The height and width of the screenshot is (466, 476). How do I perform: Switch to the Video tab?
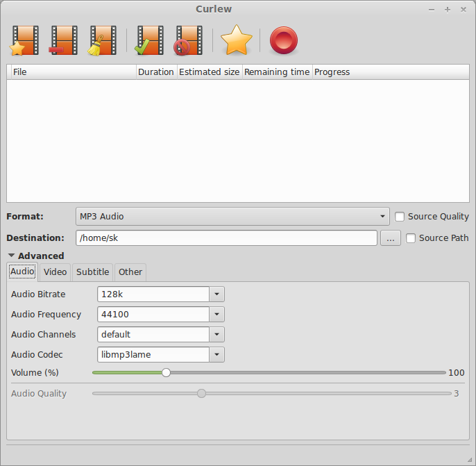(55, 272)
